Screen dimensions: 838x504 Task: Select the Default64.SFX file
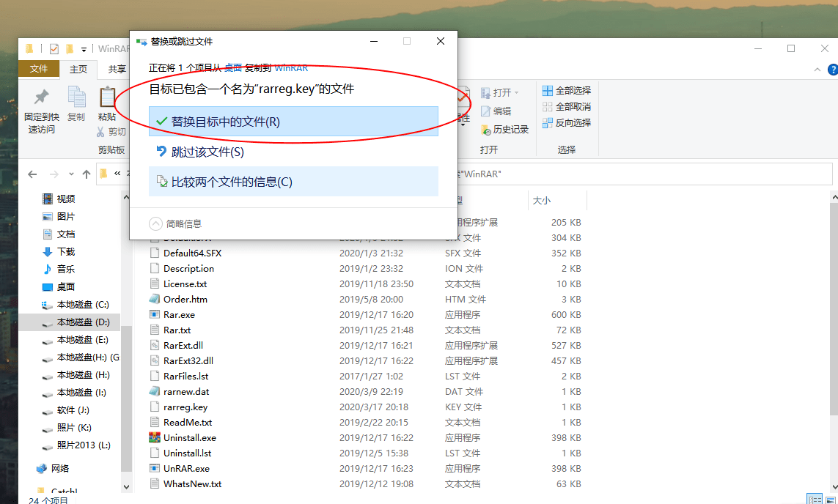pos(192,253)
